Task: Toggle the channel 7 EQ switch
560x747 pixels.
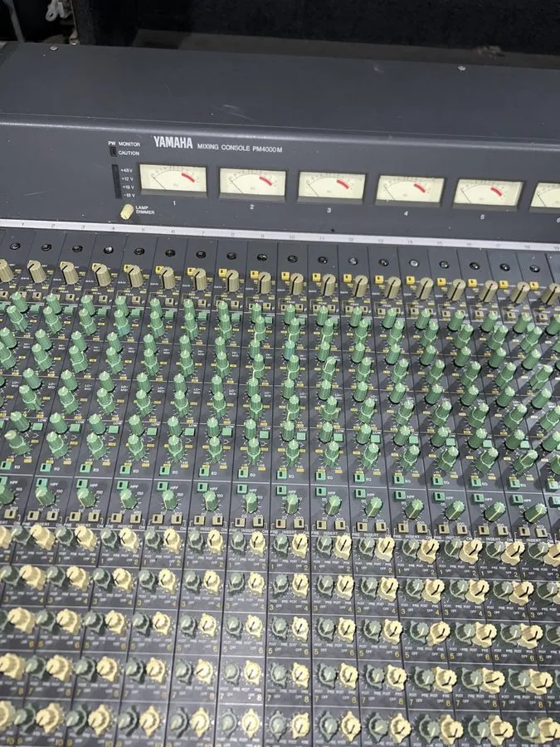Action: (x=165, y=471)
